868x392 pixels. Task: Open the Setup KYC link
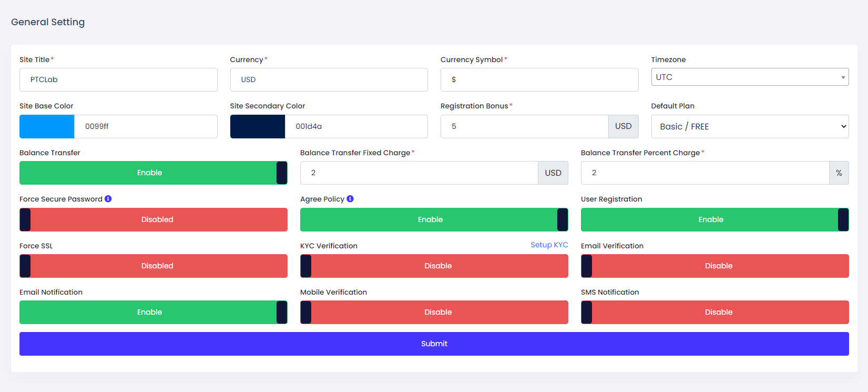click(549, 245)
